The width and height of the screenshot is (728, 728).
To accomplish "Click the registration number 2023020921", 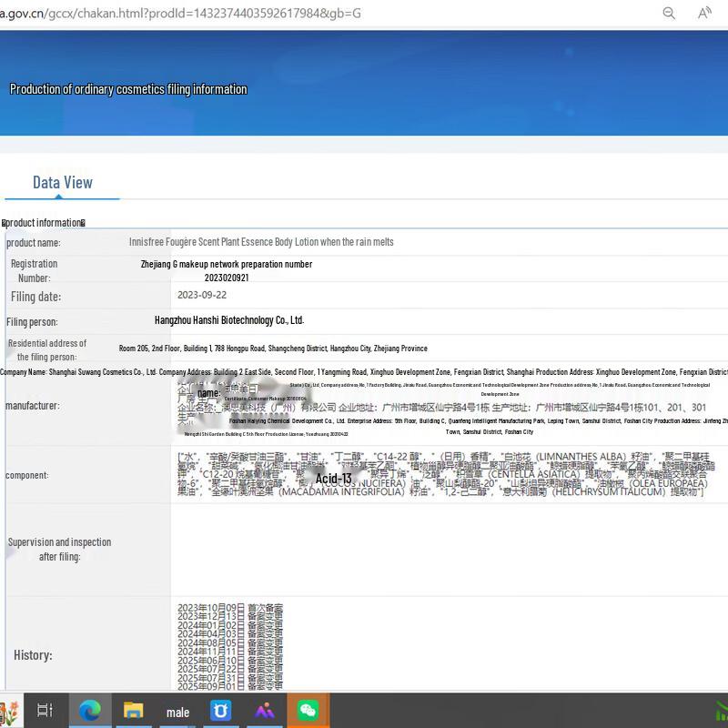I will [x=227, y=278].
